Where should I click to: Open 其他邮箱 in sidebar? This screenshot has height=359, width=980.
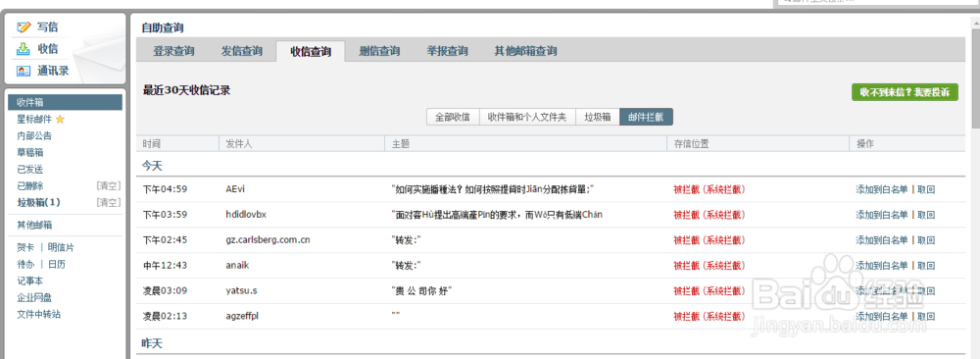tap(34, 226)
